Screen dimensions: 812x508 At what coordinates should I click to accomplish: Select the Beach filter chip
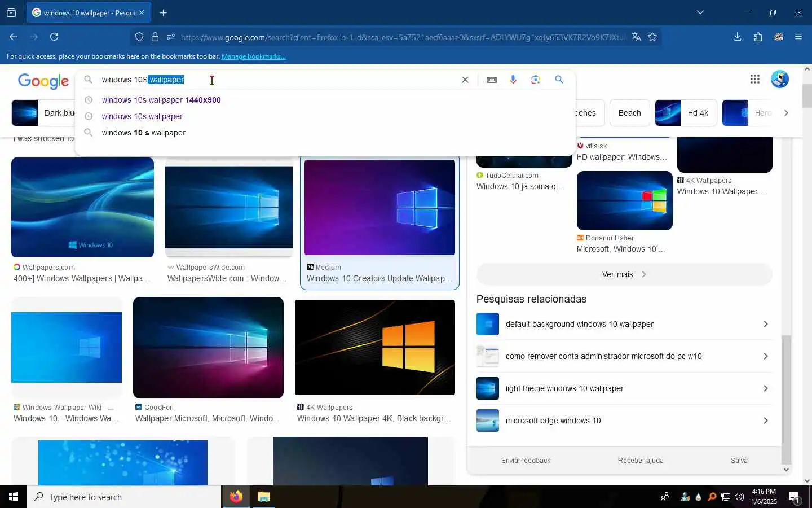click(x=629, y=113)
